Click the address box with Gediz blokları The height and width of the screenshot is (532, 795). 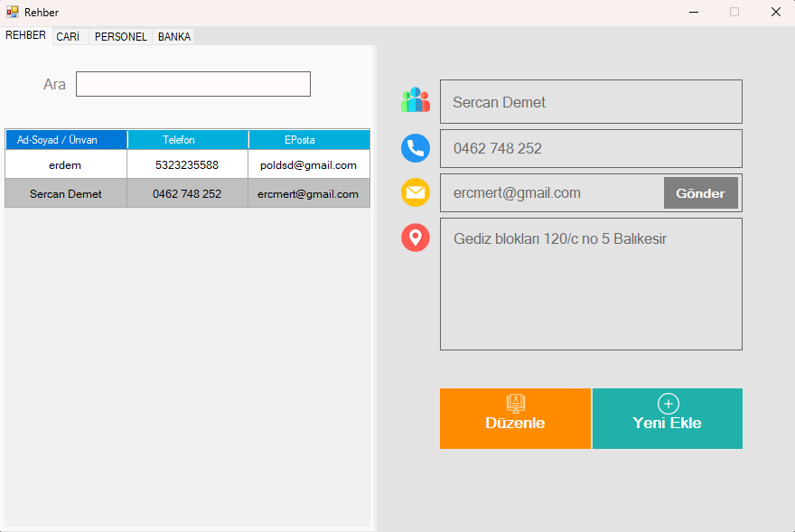click(591, 284)
